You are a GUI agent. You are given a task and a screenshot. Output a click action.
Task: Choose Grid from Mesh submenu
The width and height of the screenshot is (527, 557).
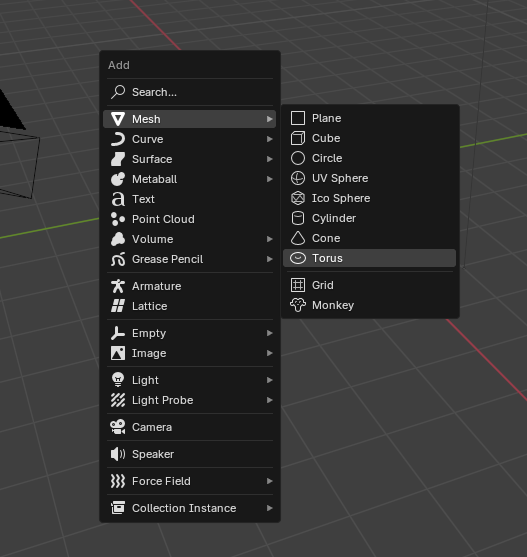369,285
